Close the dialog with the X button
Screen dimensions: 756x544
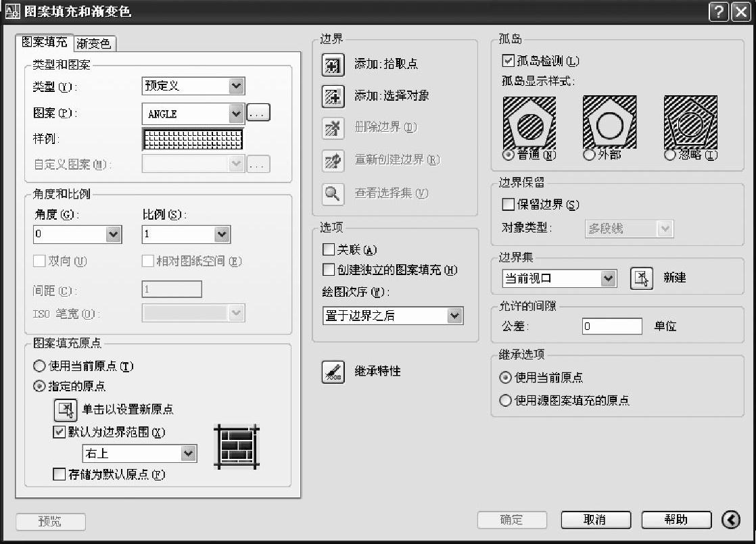pos(741,11)
